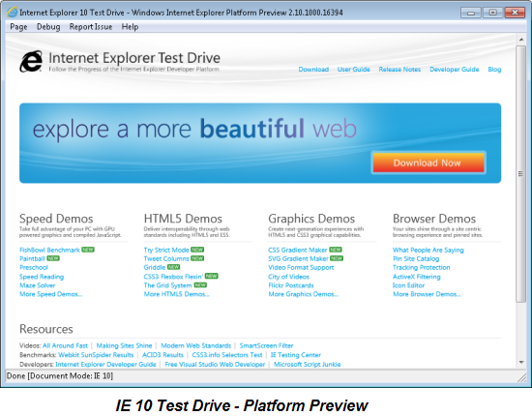Open Video Format Support demo
Image resolution: width=532 pixels, height=416 pixels.
click(301, 268)
